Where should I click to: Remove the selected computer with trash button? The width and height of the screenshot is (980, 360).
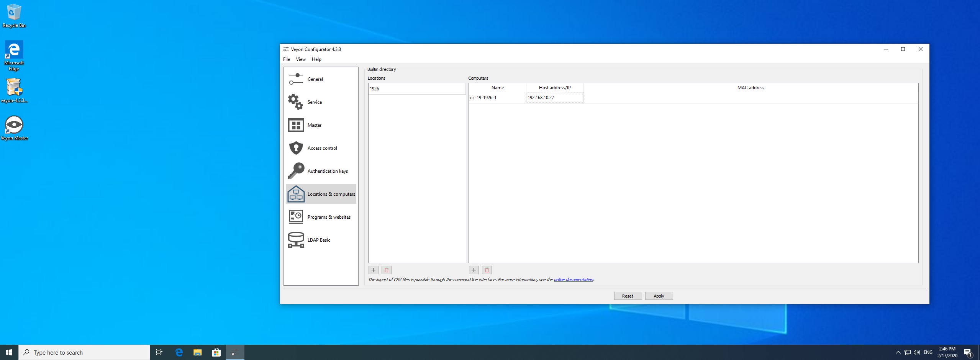(487, 270)
